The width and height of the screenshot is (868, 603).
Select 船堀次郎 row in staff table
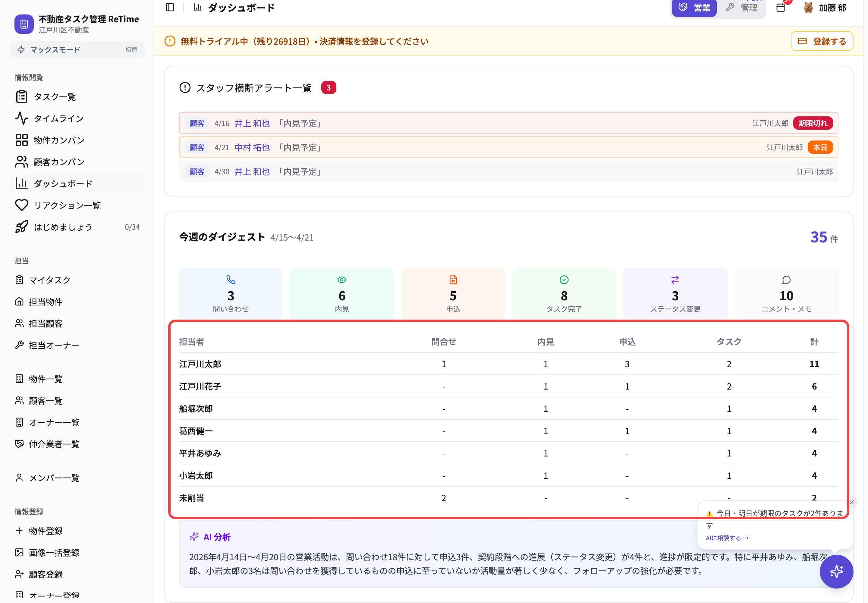pyautogui.click(x=508, y=409)
